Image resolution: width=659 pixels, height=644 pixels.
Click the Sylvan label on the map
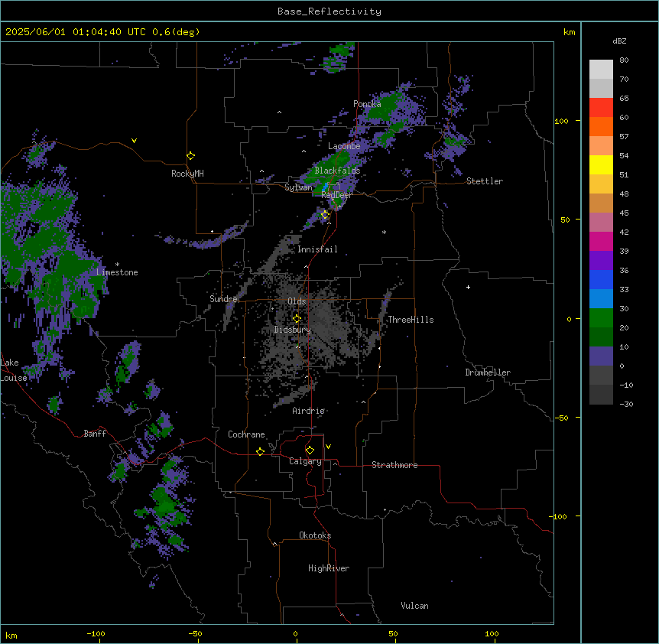(298, 187)
